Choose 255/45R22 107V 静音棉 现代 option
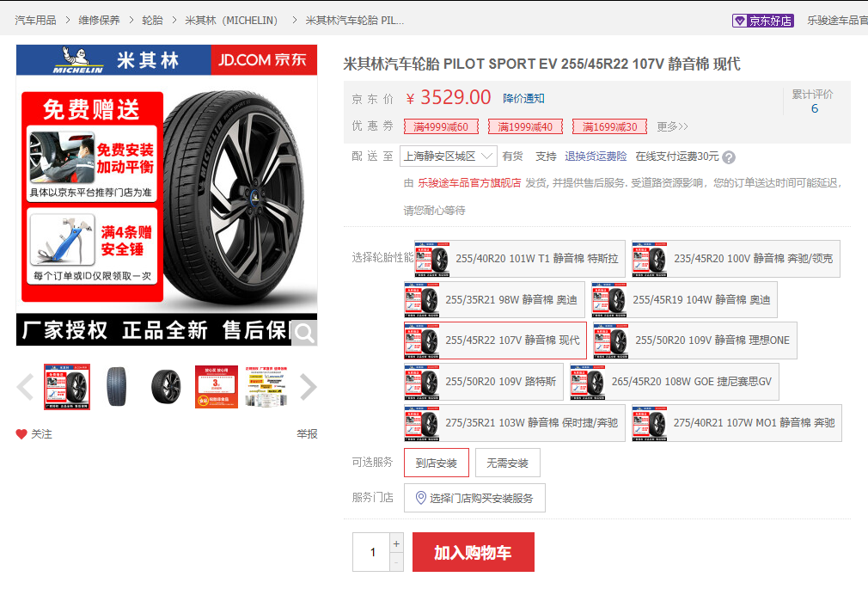Image resolution: width=868 pixels, height=589 pixels. tap(495, 341)
